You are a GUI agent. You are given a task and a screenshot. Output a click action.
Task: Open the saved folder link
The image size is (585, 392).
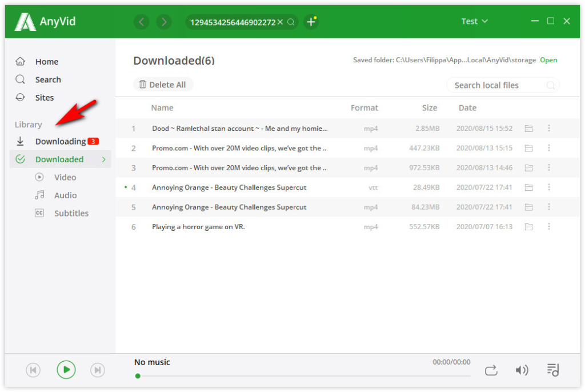tap(548, 60)
